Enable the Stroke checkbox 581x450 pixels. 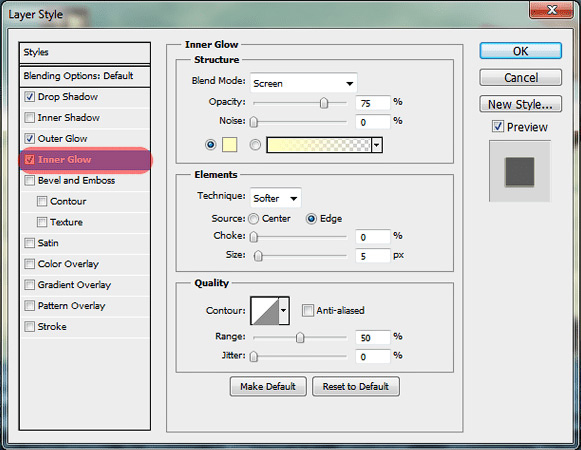pyautogui.click(x=29, y=327)
